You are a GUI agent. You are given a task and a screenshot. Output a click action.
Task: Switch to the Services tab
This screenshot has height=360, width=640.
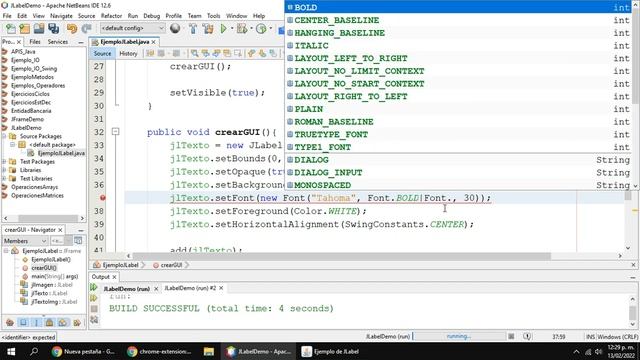[x=58, y=42]
